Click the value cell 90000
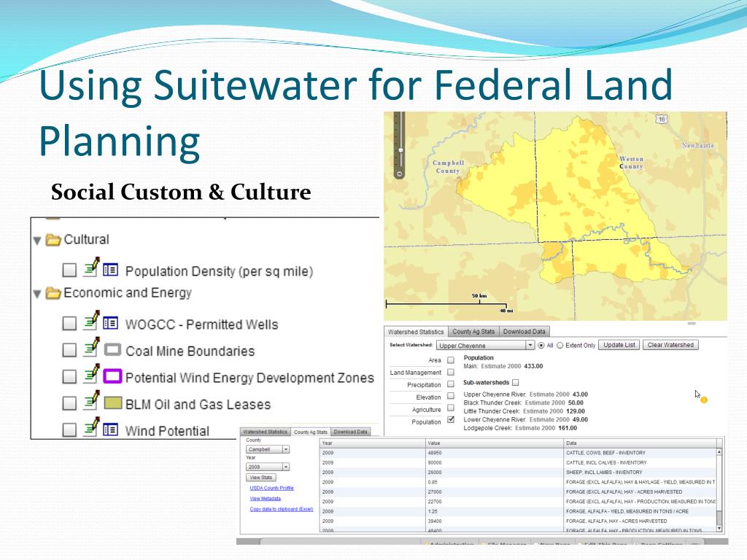Image resolution: width=747 pixels, height=560 pixels. click(x=495, y=463)
